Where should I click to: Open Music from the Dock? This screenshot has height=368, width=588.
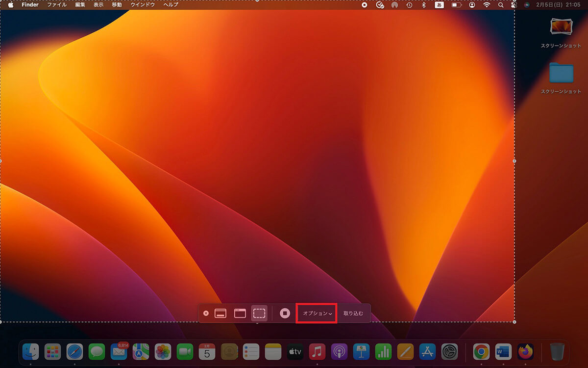317,351
